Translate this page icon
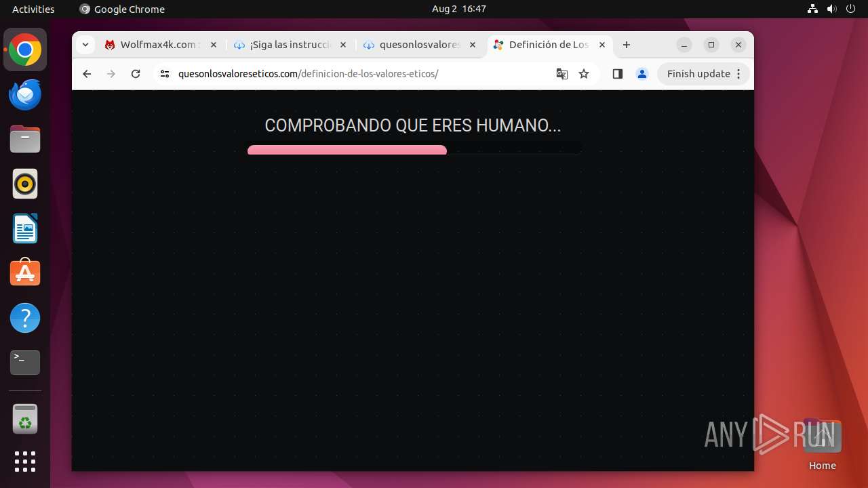This screenshot has height=488, width=868. 561,74
